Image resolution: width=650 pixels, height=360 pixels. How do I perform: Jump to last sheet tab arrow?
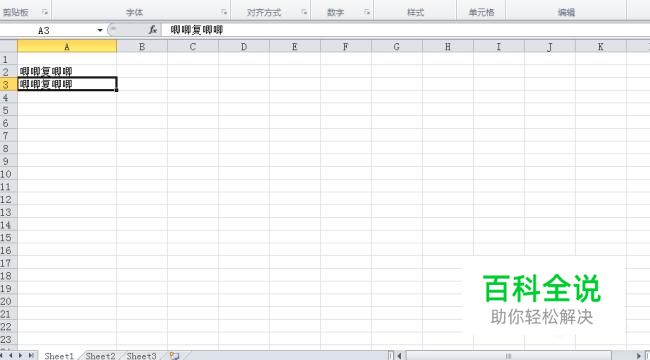click(31, 355)
